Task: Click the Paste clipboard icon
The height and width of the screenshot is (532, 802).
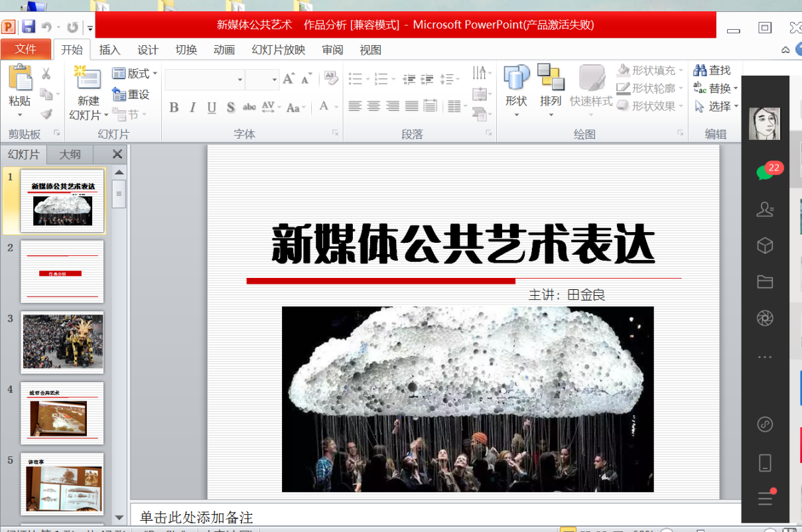Action: 20,78
